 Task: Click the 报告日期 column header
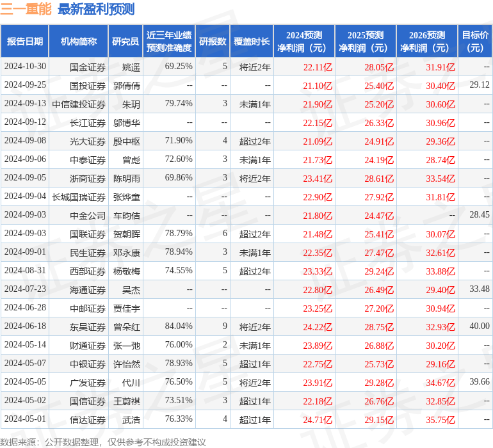(x=25, y=41)
